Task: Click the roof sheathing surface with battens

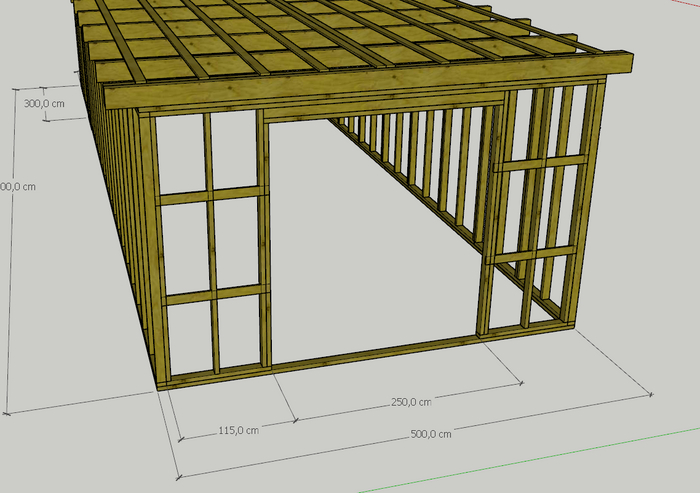Action: (300, 40)
